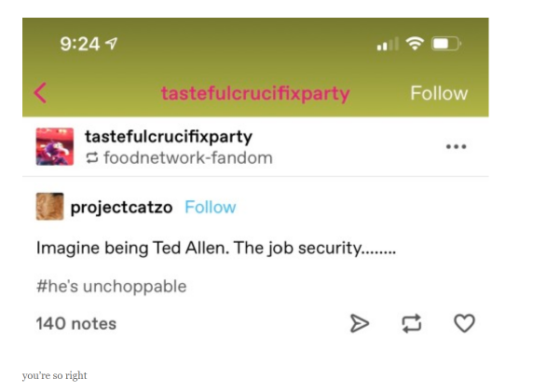560x392 pixels.
Task: Follow projectcatzo
Action: [210, 207]
